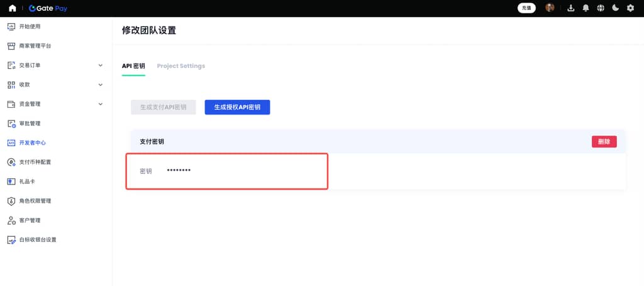Switch to the Project Settings tab
This screenshot has width=644, height=286.
(x=180, y=66)
